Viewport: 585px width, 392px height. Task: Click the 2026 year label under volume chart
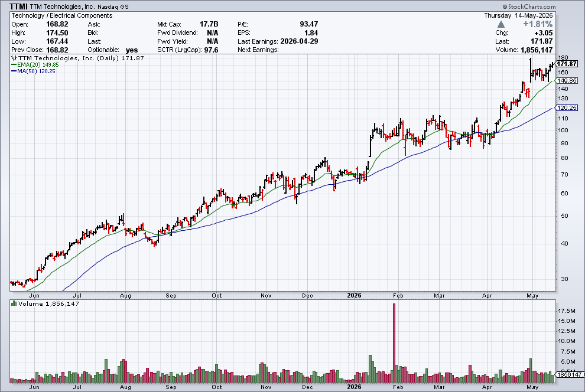click(354, 387)
